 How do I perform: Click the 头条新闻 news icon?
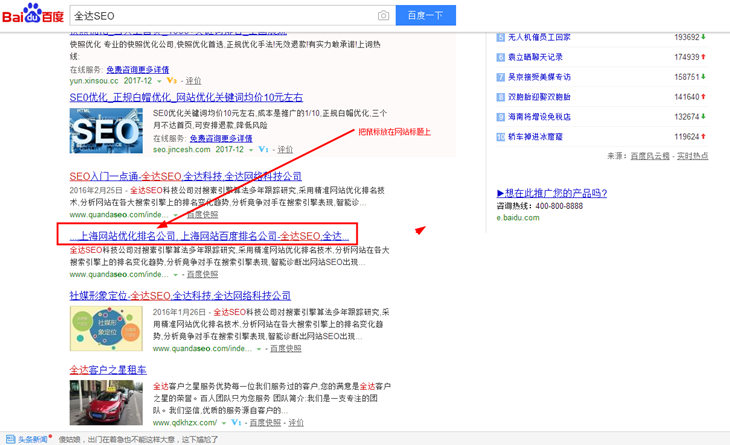[x=10, y=439]
